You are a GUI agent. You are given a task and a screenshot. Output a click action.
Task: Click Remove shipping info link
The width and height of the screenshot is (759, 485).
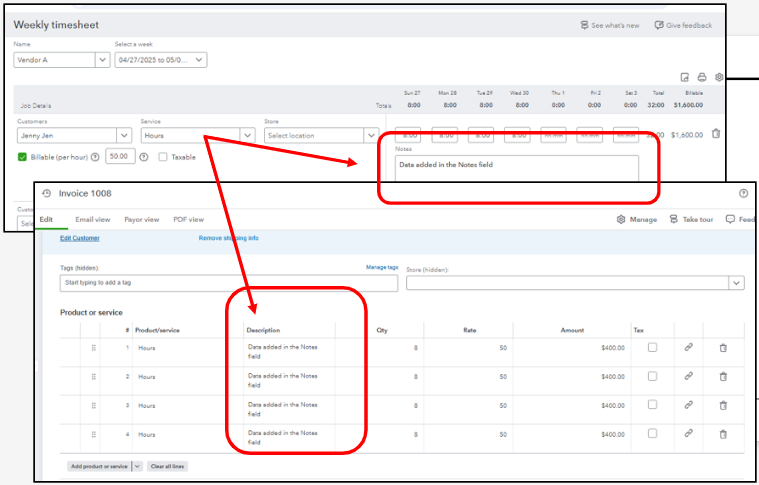pyautogui.click(x=228, y=238)
